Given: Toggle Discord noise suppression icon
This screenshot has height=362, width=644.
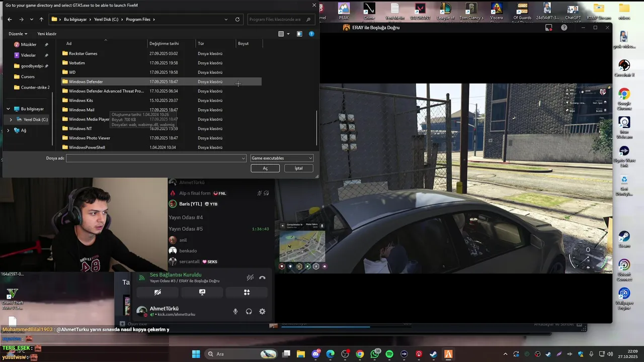Looking at the screenshot, I should [250, 278].
